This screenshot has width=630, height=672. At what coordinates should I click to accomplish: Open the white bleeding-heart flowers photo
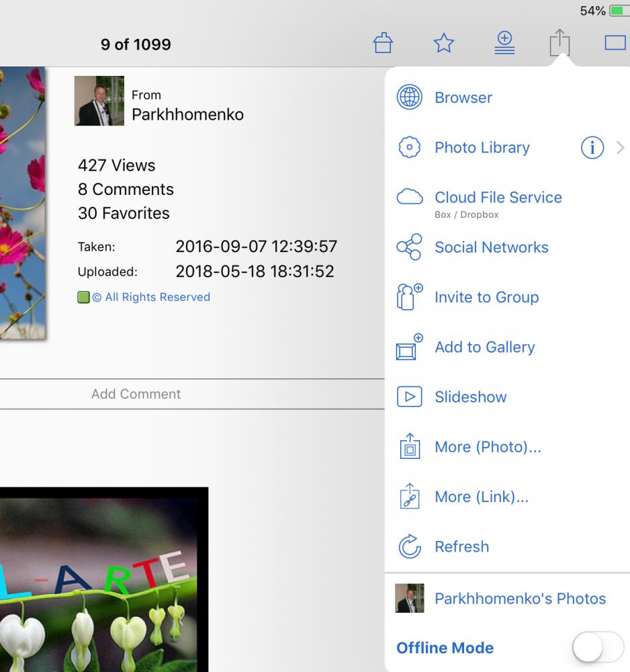click(104, 579)
